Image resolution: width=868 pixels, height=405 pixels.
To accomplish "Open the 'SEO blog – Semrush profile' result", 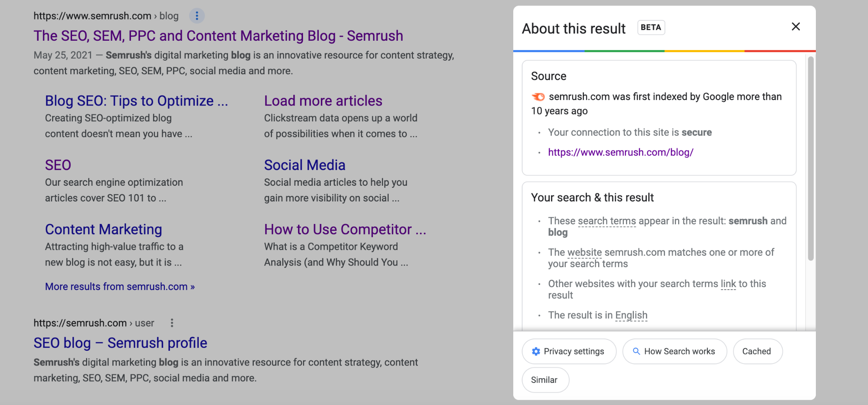I will coord(120,343).
